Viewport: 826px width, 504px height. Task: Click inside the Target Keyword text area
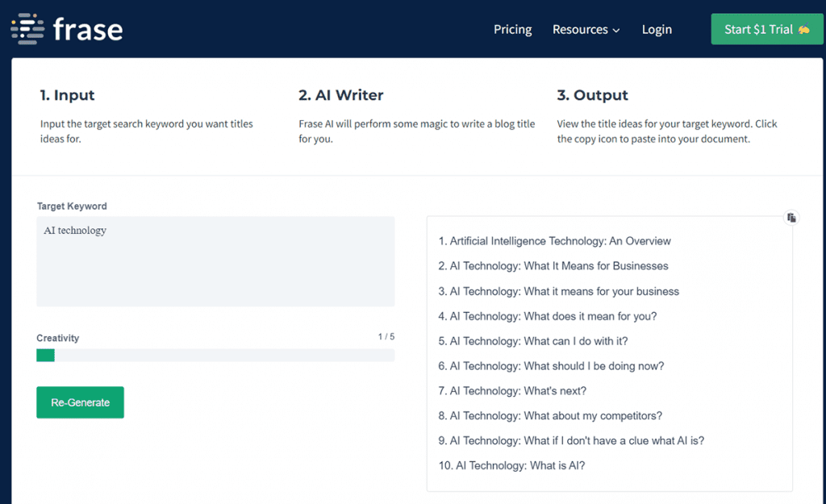215,261
